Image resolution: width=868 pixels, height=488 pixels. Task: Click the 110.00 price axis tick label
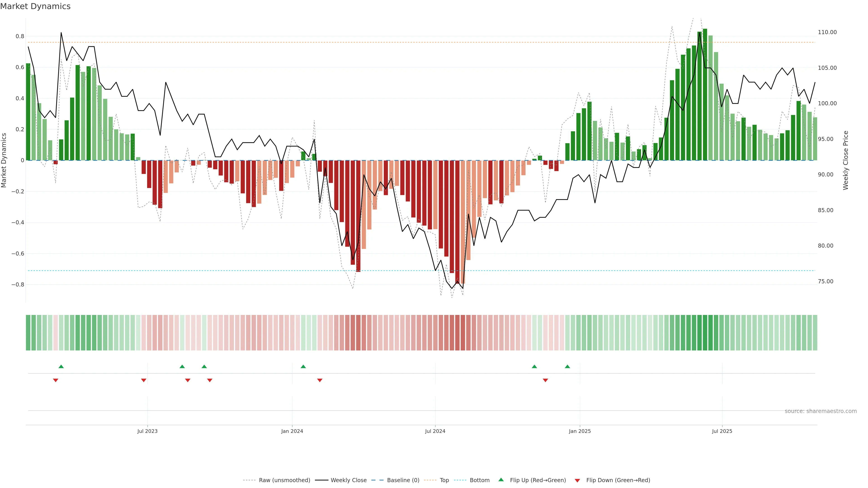coord(827,32)
